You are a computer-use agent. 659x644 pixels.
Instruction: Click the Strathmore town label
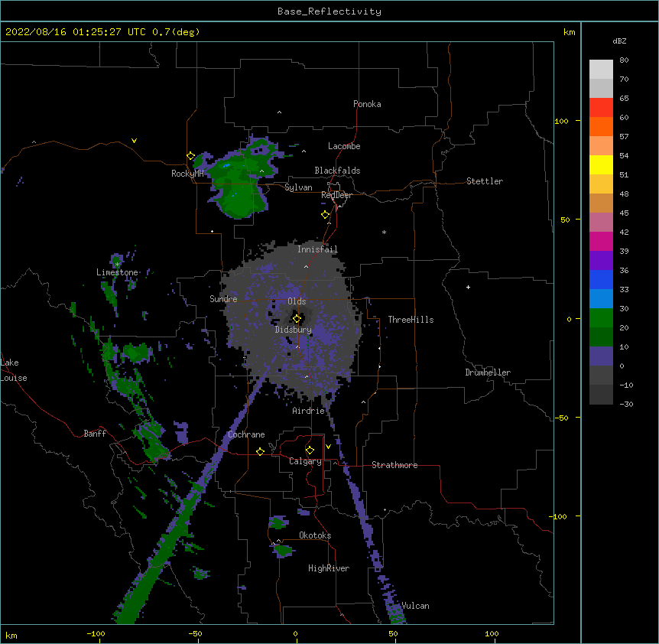click(x=394, y=465)
